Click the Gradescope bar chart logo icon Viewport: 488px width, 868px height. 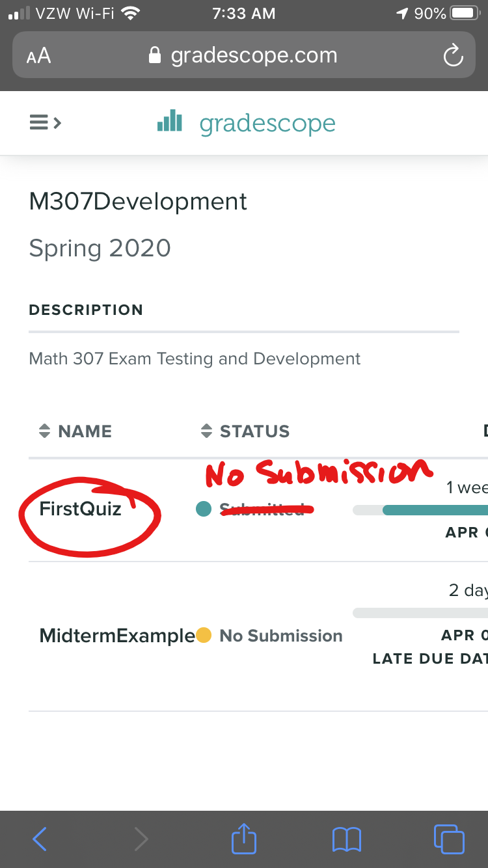(x=170, y=121)
